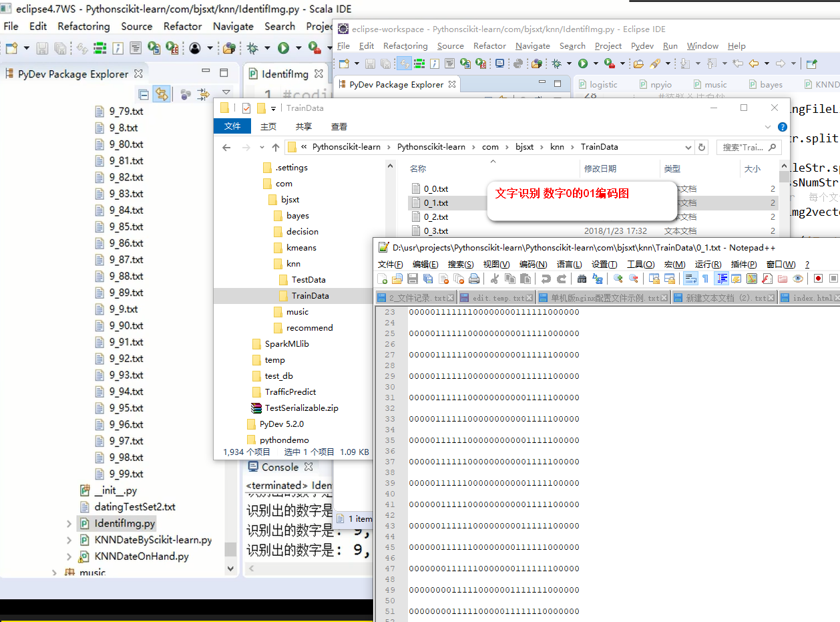Click New file icon in Notepad++ toolbar
Screen dimensions: 840x622
coord(383,279)
